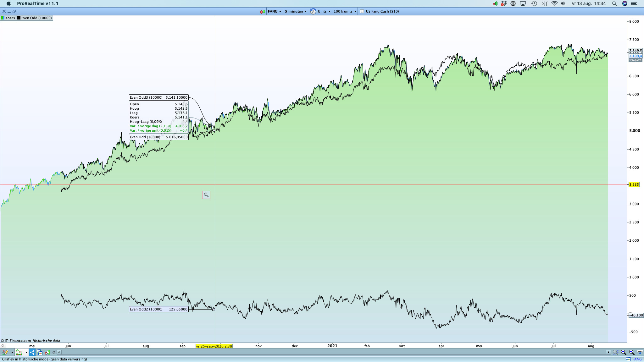Open the FANG instrument dropdown

(275, 11)
